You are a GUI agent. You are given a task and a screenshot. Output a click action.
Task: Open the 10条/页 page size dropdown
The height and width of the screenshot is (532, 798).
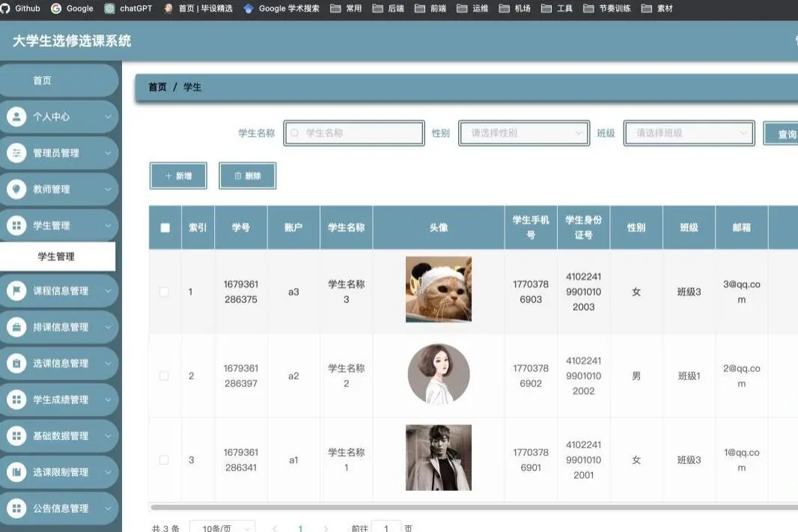(223, 527)
